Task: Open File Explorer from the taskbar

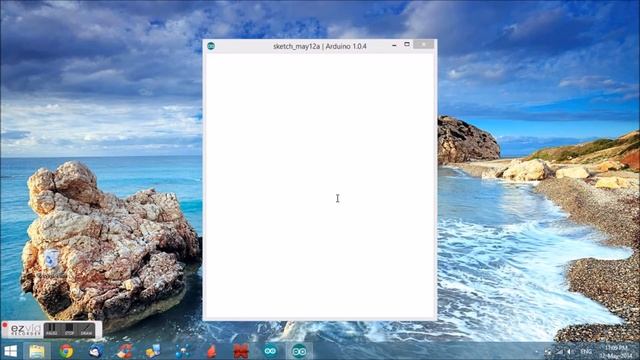Action: point(37,351)
